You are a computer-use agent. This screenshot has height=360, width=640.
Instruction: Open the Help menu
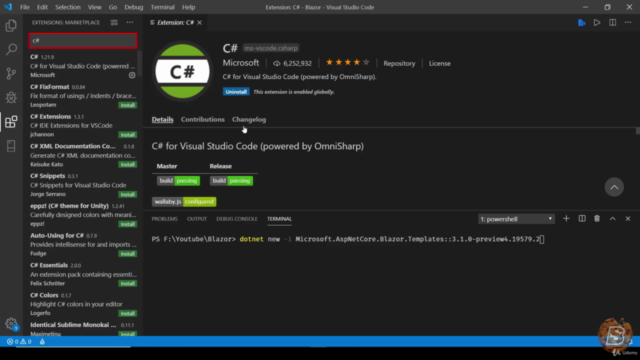(189, 7)
